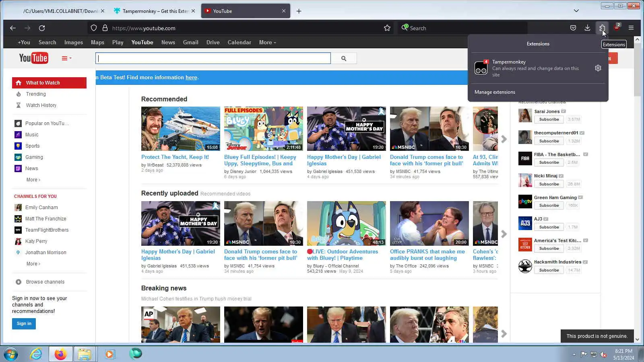Go back with the browser back arrow
Viewport: 644px width, 362px height.
click(13, 28)
